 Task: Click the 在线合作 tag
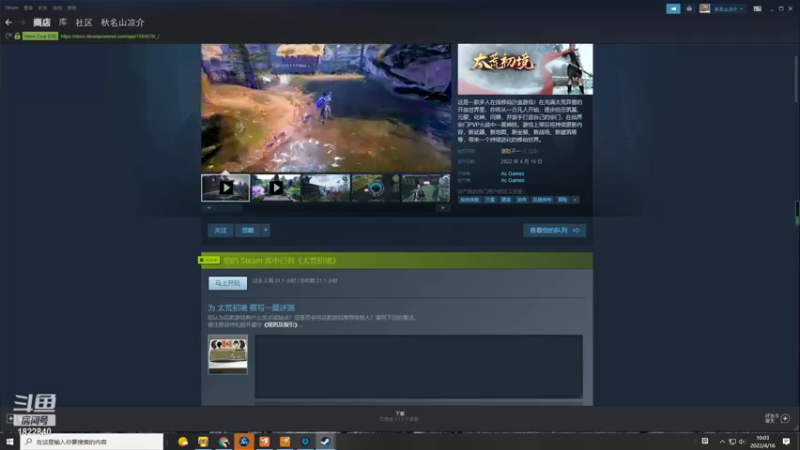pos(542,200)
